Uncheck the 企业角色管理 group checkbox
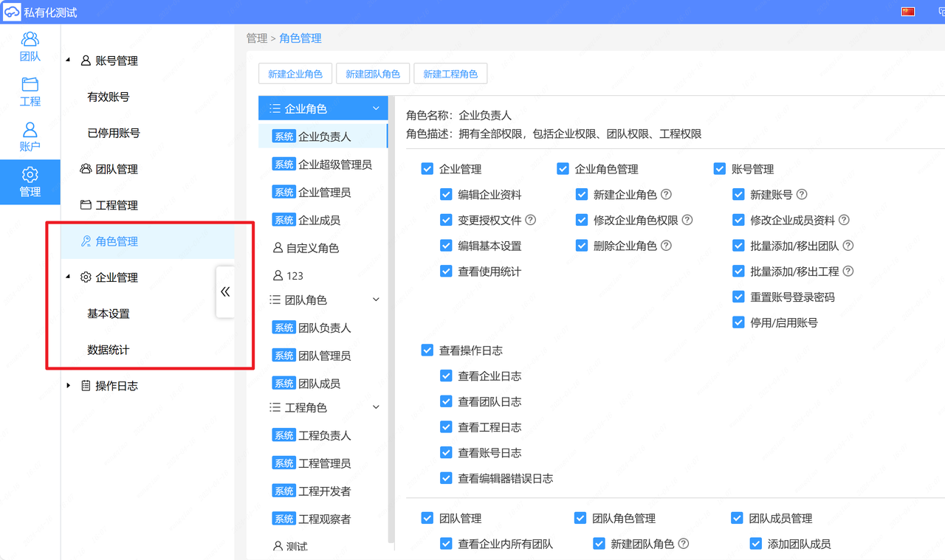 [x=563, y=169]
